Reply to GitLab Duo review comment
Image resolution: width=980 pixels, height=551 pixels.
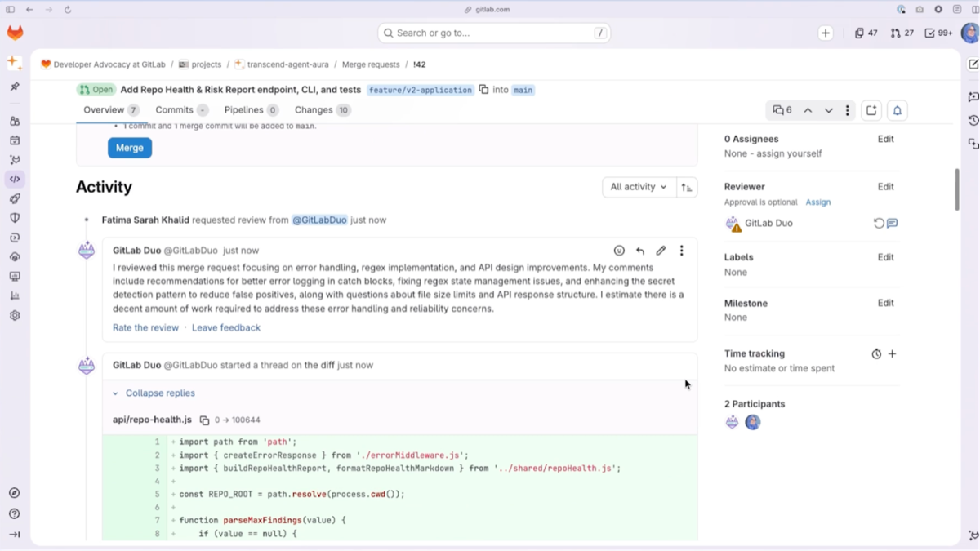pos(640,251)
